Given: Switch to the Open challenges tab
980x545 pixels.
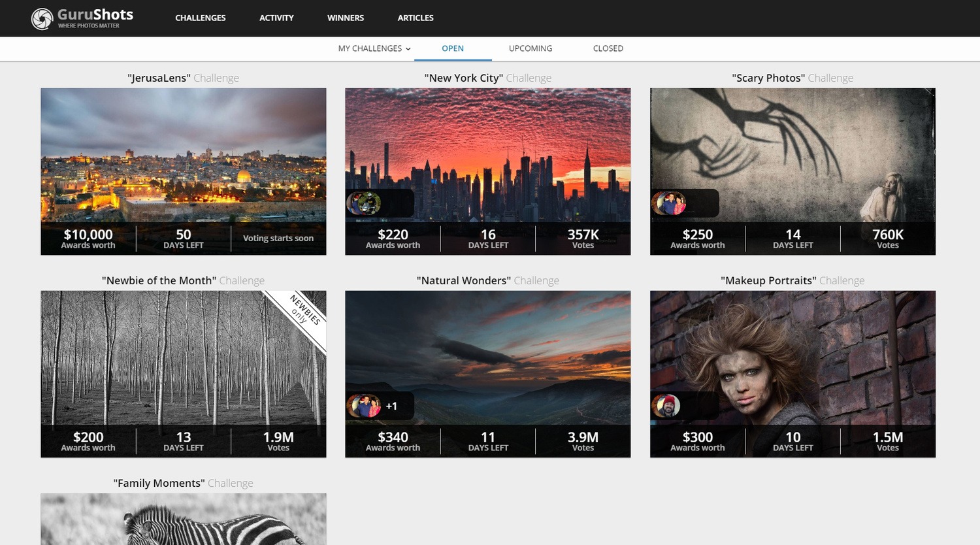Looking at the screenshot, I should pos(452,48).
